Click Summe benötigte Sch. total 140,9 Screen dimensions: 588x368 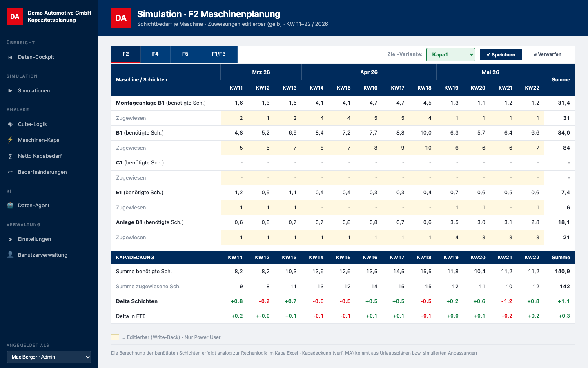(562, 272)
